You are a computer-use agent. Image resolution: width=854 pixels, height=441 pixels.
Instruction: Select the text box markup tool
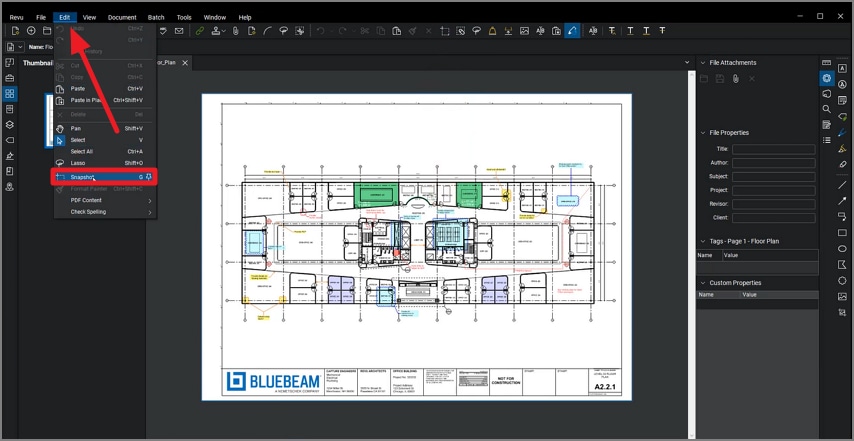[843, 68]
